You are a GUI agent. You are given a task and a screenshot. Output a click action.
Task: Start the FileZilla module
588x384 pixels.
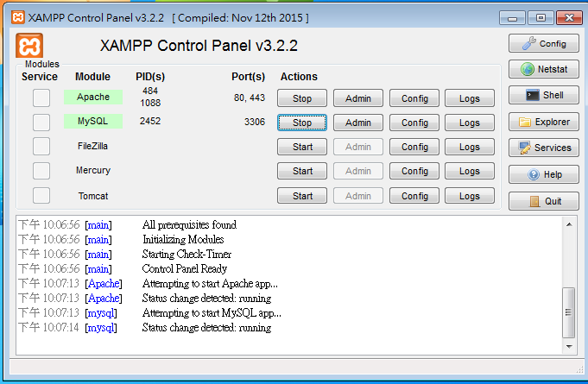[x=302, y=147]
